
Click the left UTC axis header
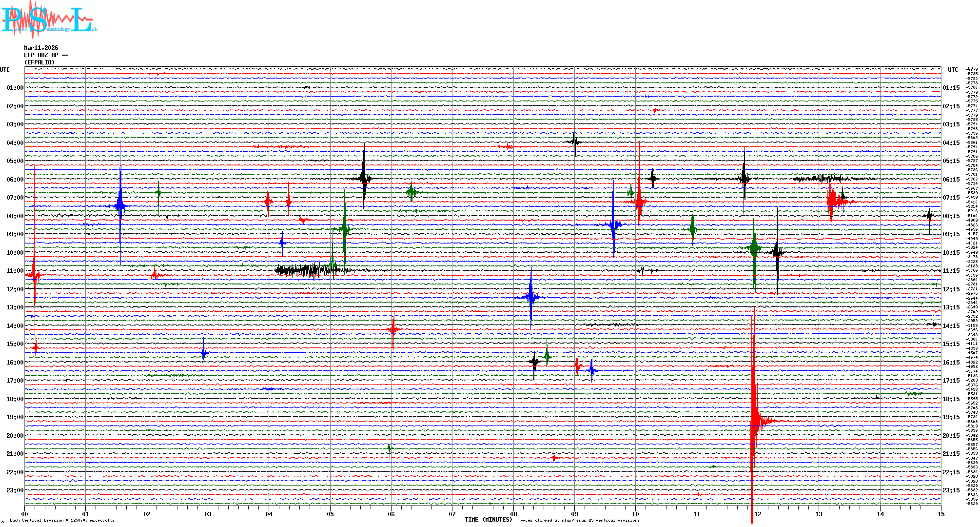pos(5,70)
